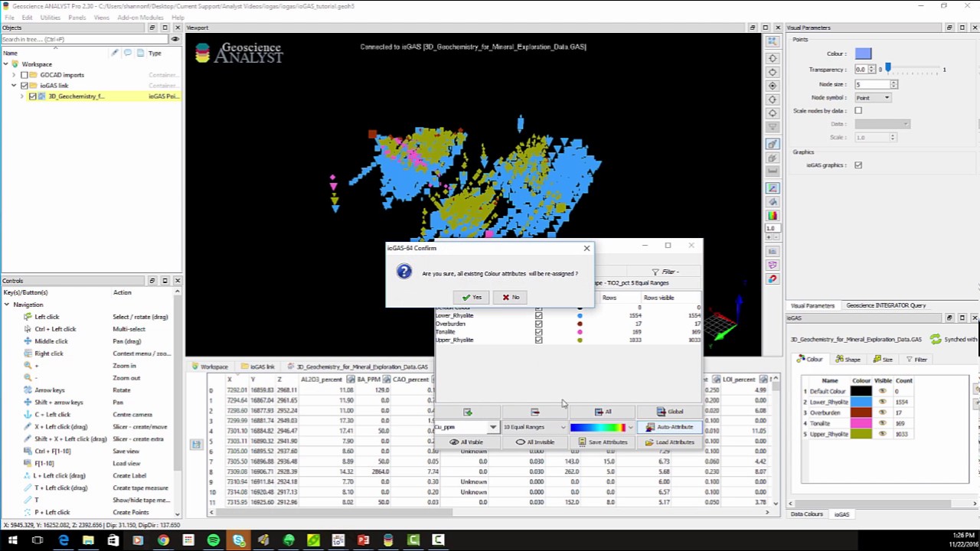The height and width of the screenshot is (551, 980).
Task: Click Save Attributes in attribute manager
Action: point(603,442)
